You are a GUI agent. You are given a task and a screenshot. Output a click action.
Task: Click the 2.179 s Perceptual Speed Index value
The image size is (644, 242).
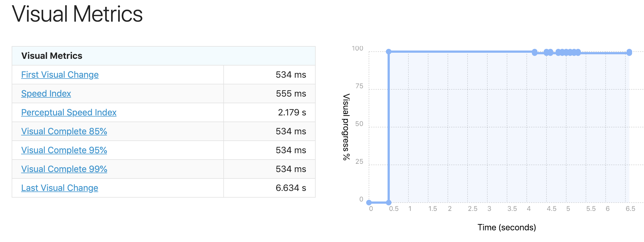pos(292,112)
